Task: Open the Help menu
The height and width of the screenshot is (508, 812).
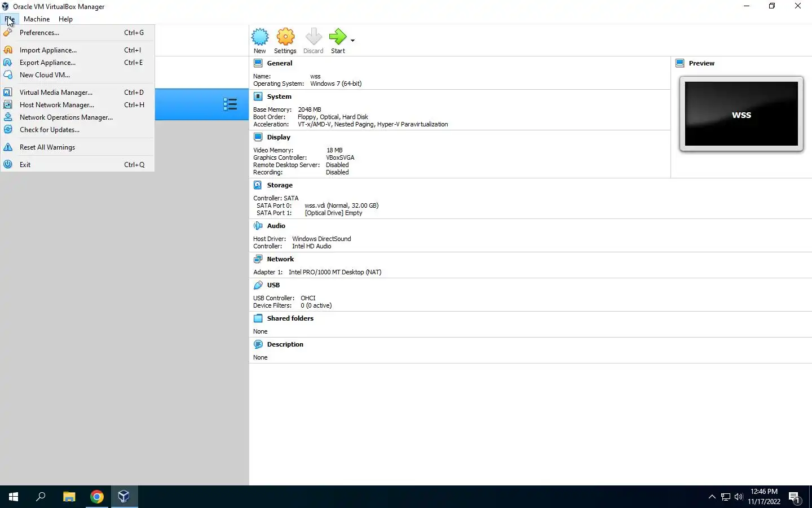Action: click(65, 19)
